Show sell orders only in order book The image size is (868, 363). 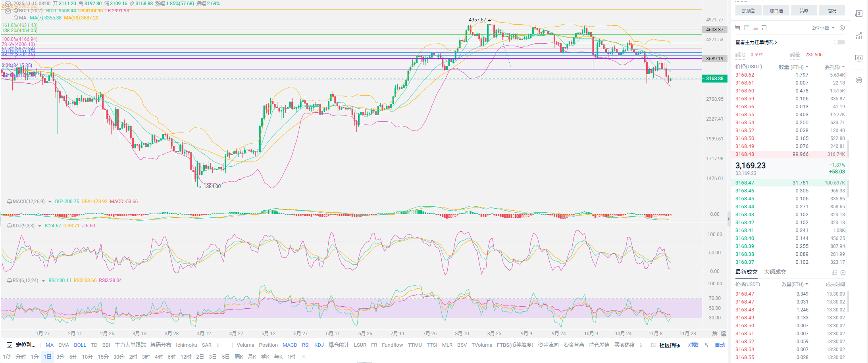755,28
